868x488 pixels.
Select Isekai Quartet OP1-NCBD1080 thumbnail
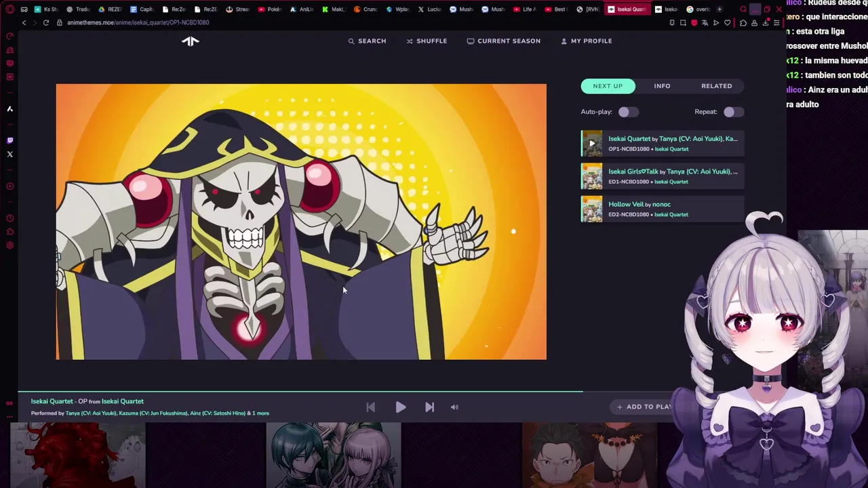[x=591, y=143]
